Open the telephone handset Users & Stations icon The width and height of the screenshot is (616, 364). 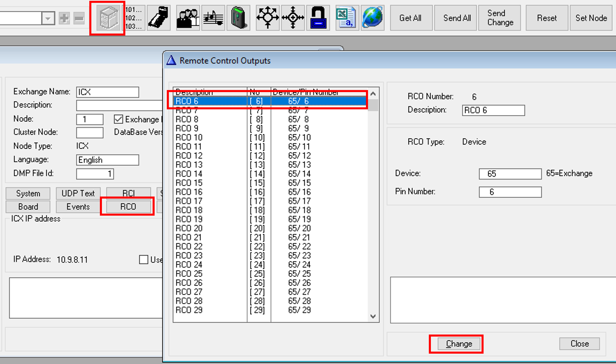coord(159,18)
